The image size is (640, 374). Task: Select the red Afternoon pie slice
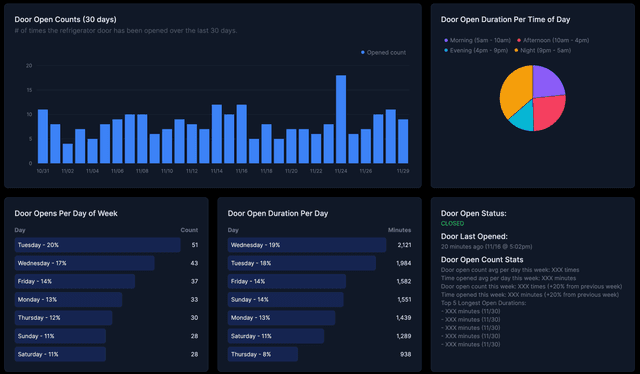pos(549,112)
